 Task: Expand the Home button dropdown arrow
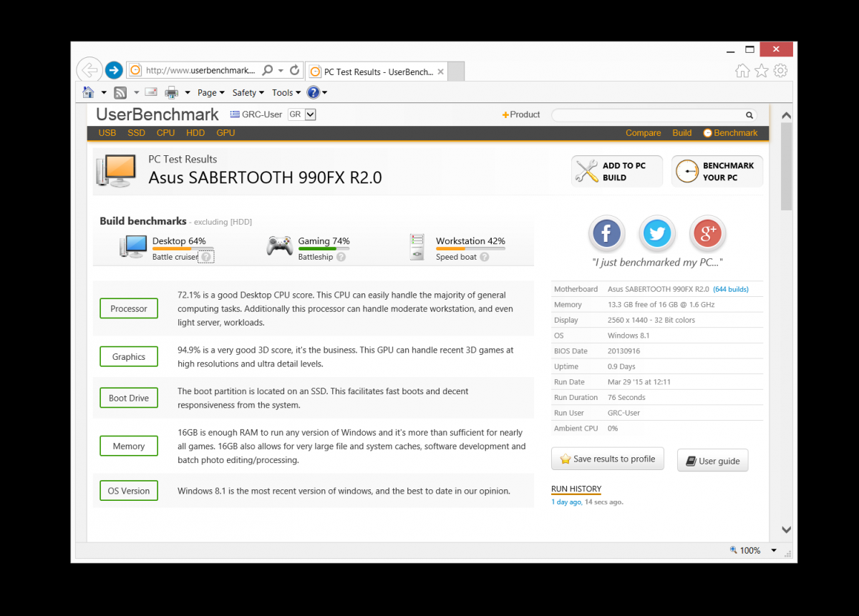pyautogui.click(x=104, y=92)
